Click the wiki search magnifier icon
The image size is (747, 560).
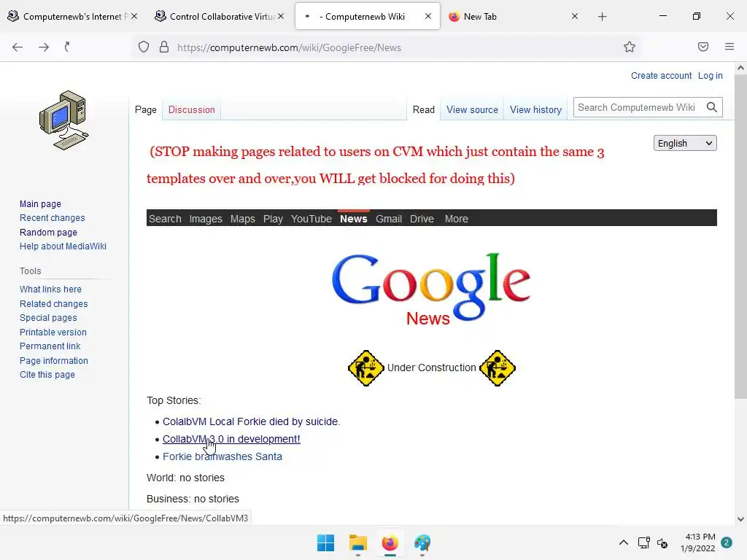[712, 107]
